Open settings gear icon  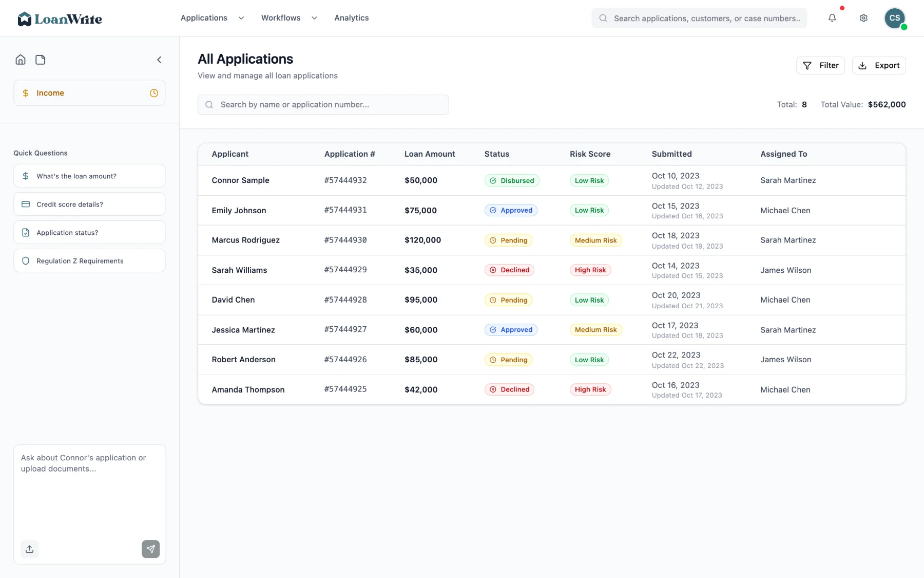click(863, 18)
